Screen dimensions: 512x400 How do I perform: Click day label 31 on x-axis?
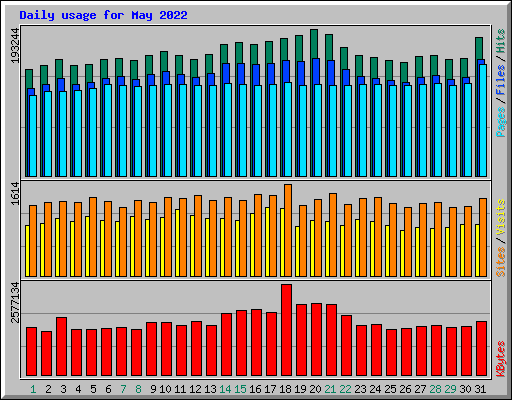tap(480, 389)
